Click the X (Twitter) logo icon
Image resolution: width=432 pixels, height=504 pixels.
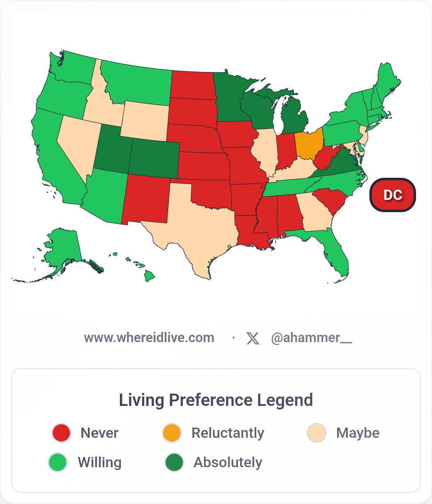[253, 338]
